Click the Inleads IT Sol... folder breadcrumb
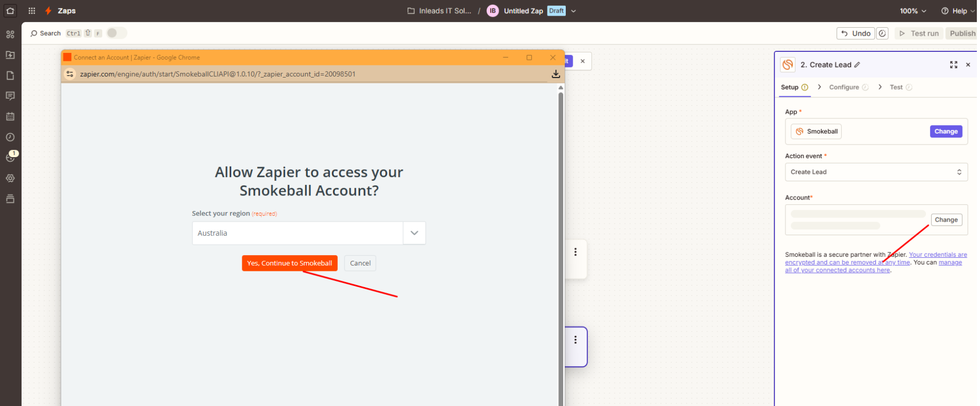This screenshot has height=406, width=980. coord(445,11)
